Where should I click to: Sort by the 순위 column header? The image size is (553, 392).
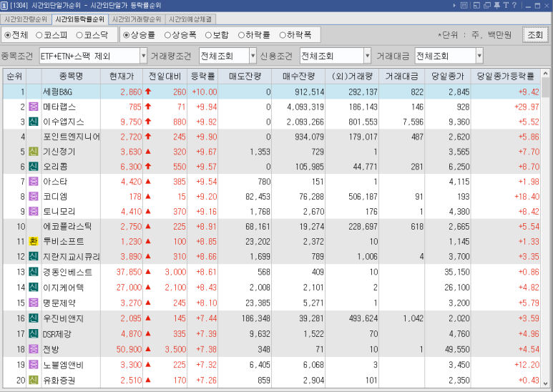[x=14, y=76]
